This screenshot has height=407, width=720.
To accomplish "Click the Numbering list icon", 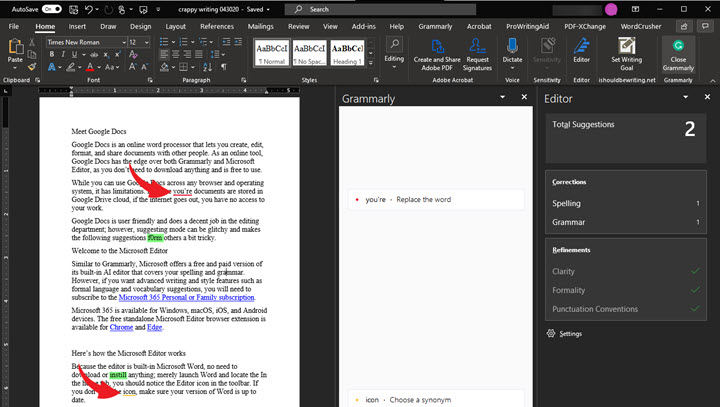I will coord(183,42).
